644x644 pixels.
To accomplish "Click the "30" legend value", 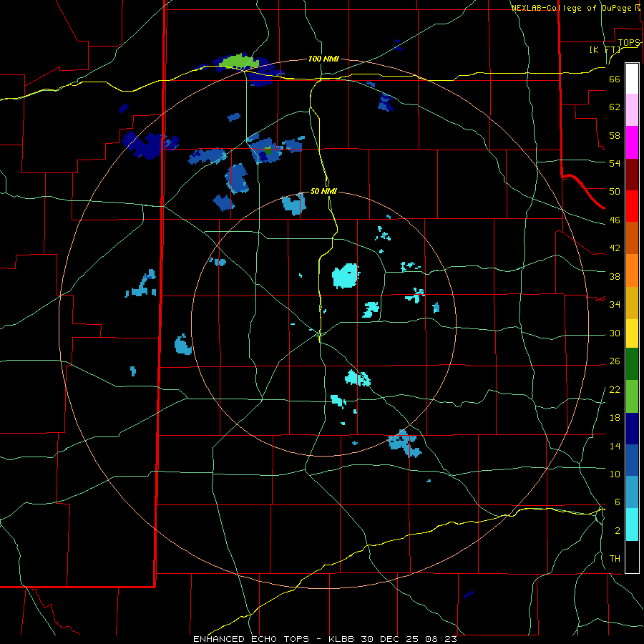I will 615,333.
